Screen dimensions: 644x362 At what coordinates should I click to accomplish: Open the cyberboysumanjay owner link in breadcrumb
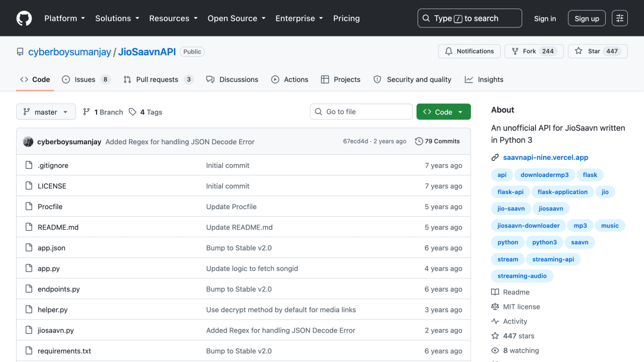click(x=70, y=52)
